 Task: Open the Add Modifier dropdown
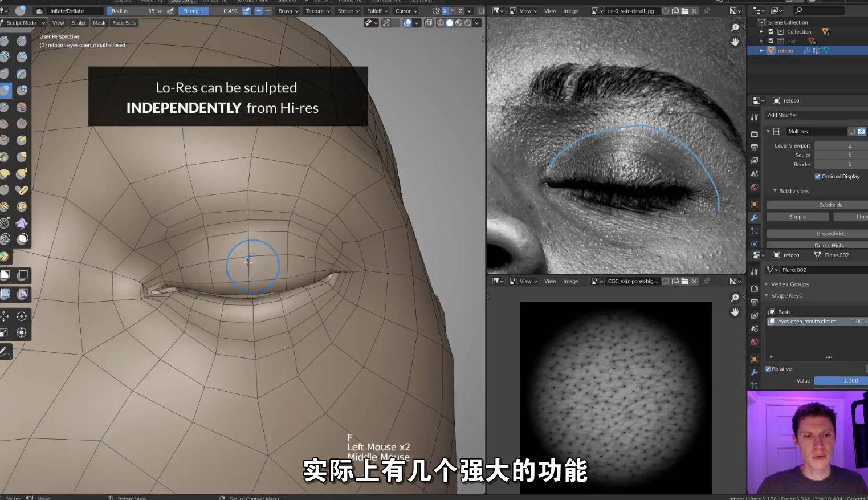(x=816, y=115)
